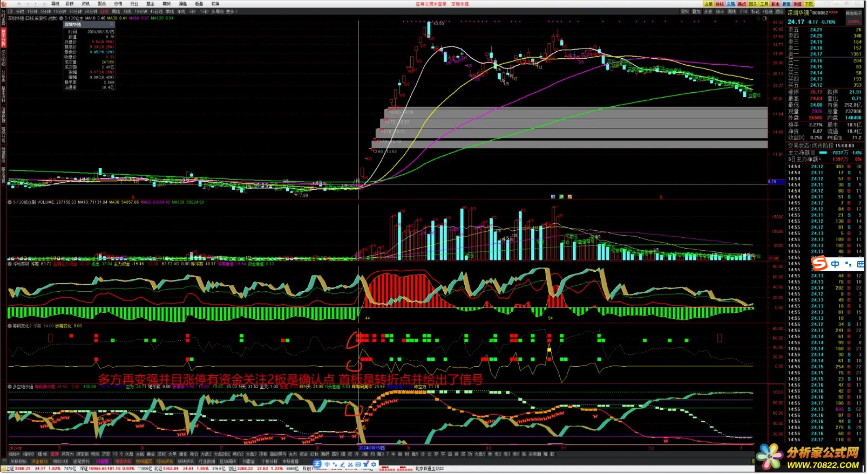Open the 综合资讯 bottom tab

coord(165,462)
